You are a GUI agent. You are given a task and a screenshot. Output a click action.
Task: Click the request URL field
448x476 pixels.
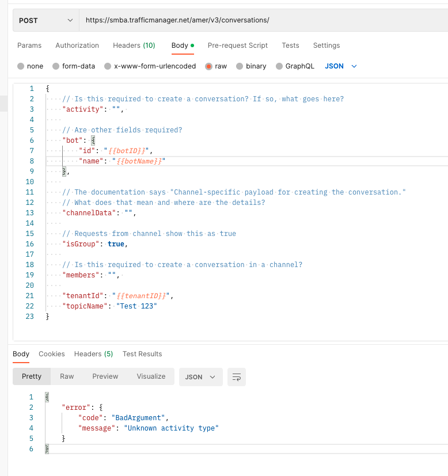pyautogui.click(x=264, y=20)
